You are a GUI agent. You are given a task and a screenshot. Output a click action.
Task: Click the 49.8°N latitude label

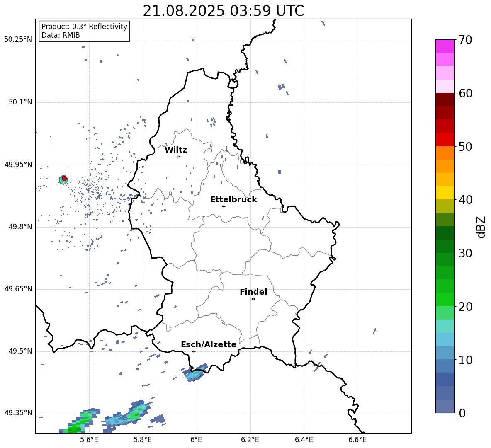click(x=20, y=227)
